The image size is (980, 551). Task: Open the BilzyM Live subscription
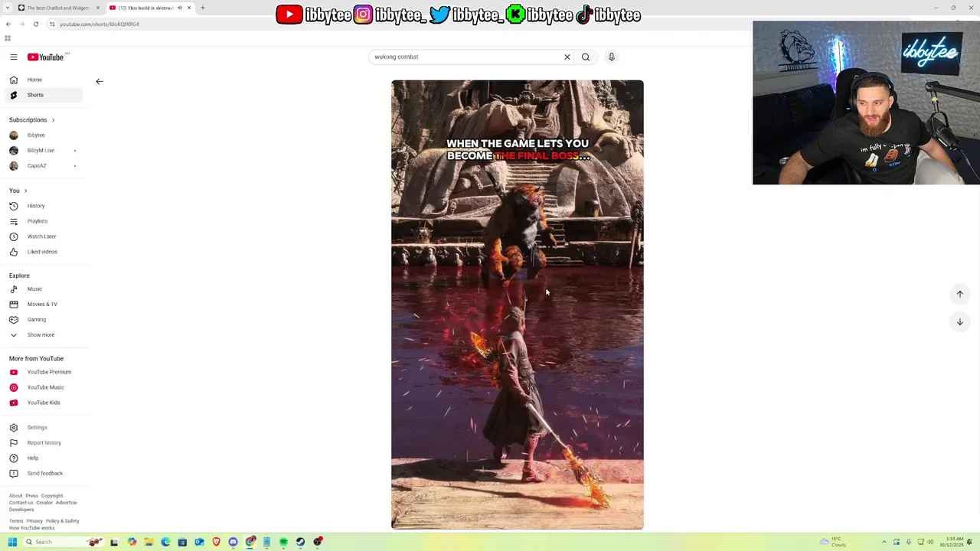44,151
